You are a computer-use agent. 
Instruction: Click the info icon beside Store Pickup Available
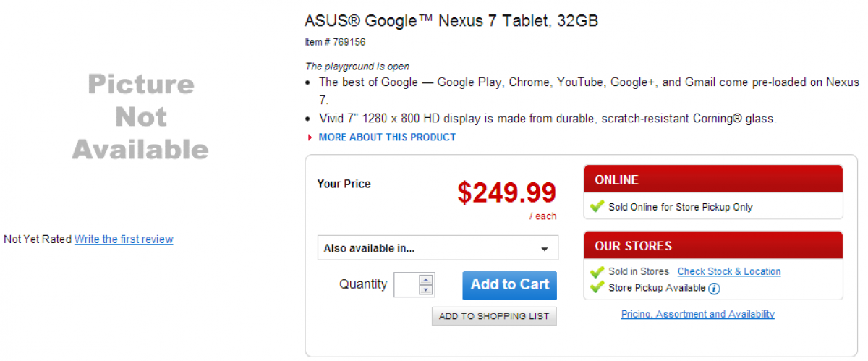tap(715, 289)
